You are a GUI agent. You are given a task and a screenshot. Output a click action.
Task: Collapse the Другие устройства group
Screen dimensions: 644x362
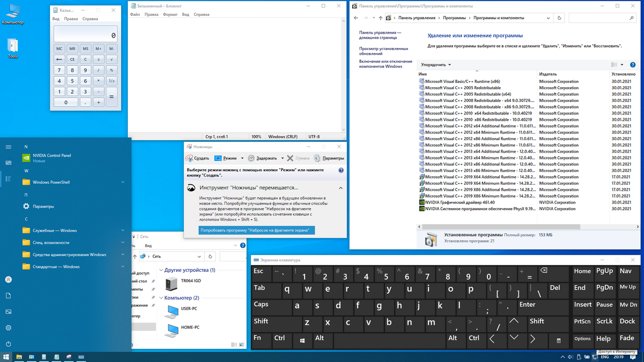point(161,270)
